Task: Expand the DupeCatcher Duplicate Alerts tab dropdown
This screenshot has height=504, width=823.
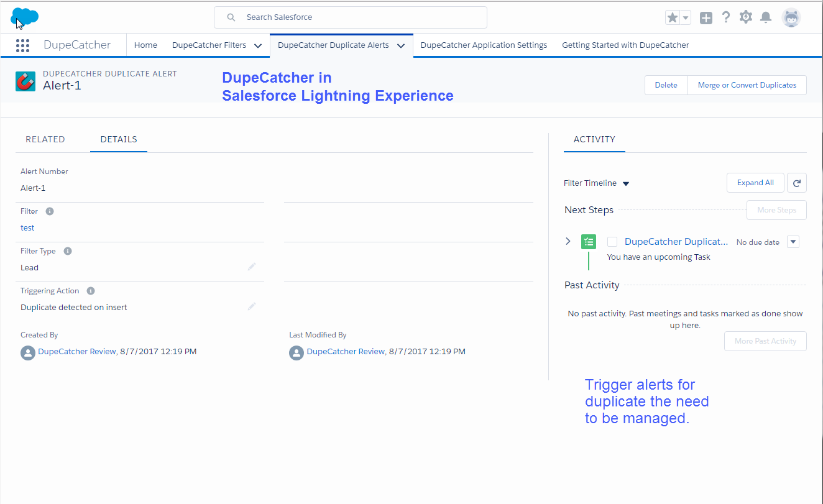Action: coord(401,45)
